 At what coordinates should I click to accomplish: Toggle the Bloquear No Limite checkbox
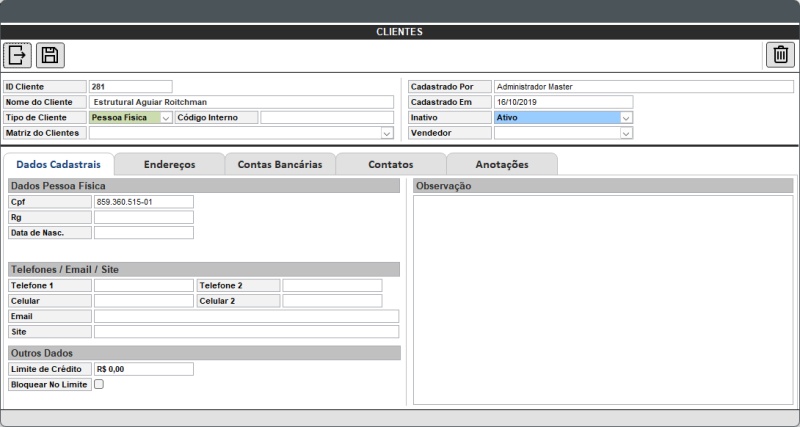click(x=99, y=384)
